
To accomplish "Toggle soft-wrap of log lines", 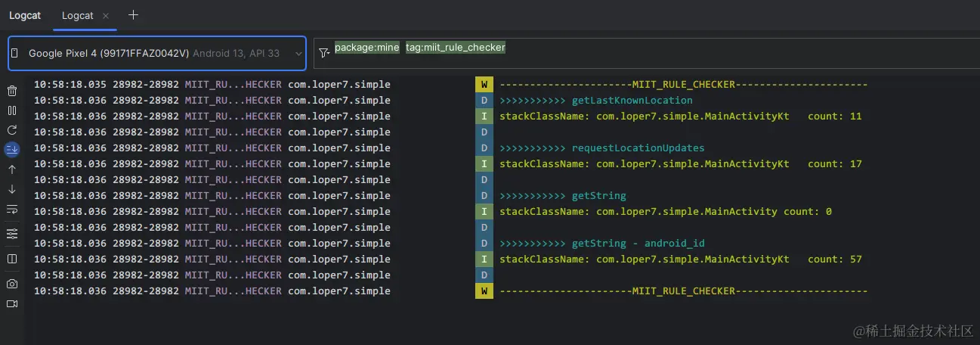I will 12,209.
